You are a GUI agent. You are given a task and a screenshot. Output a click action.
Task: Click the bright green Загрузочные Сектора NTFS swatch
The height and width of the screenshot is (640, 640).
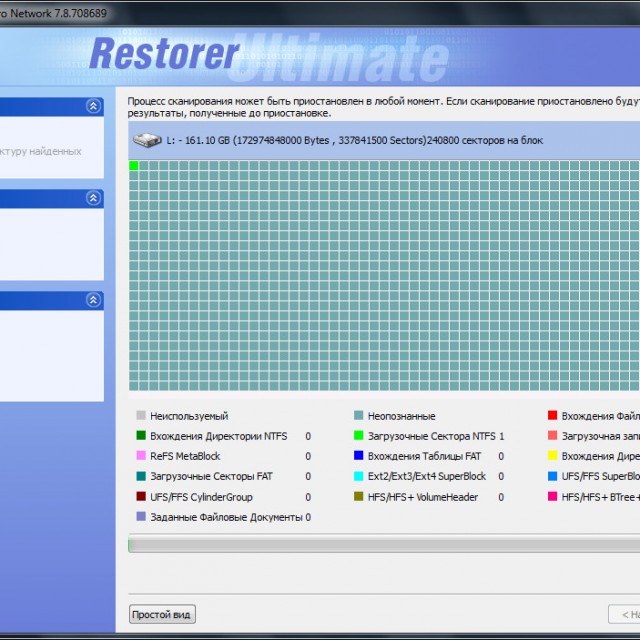[358, 436]
